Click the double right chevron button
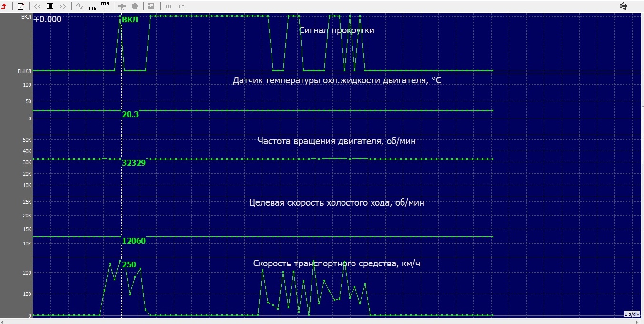The width and height of the screenshot is (644, 324). (x=62, y=6)
